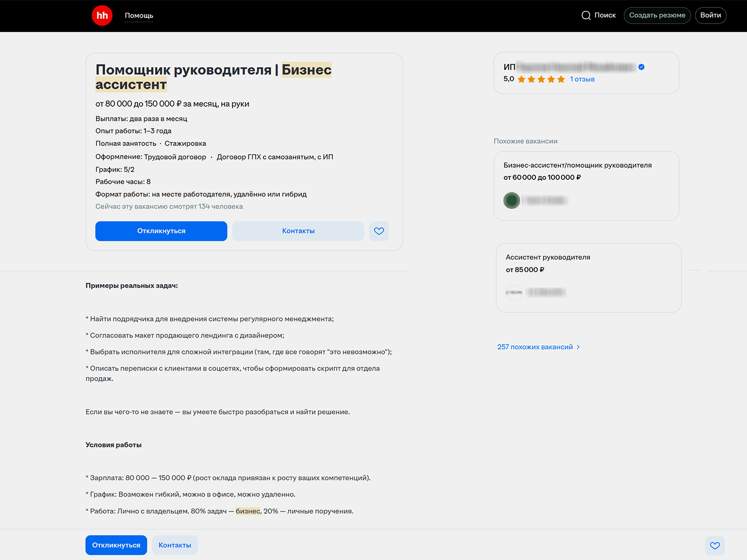Open the Ассистент руководителя vacancy card
The height and width of the screenshot is (560, 747).
[x=548, y=257]
